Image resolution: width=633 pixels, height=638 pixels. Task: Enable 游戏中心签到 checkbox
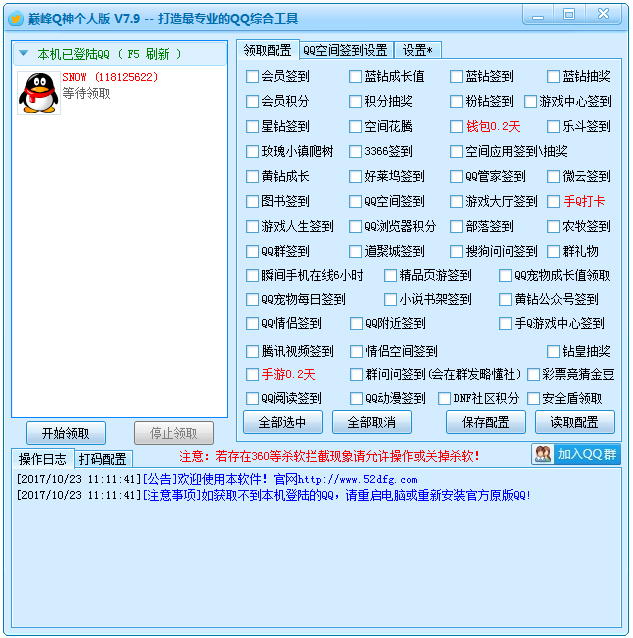(530, 101)
